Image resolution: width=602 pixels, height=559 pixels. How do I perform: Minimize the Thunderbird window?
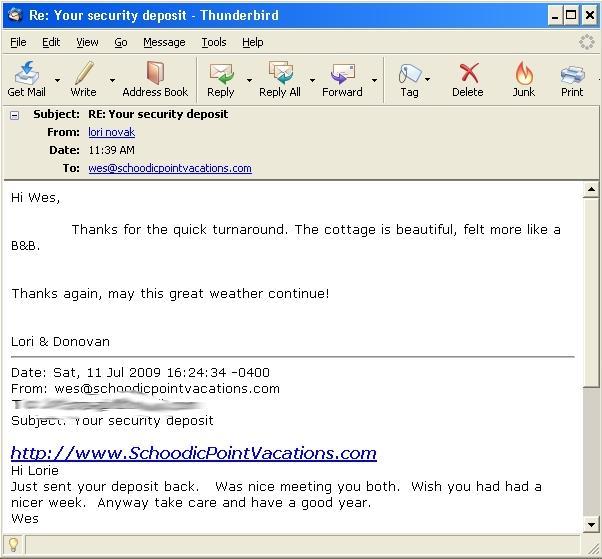point(555,15)
